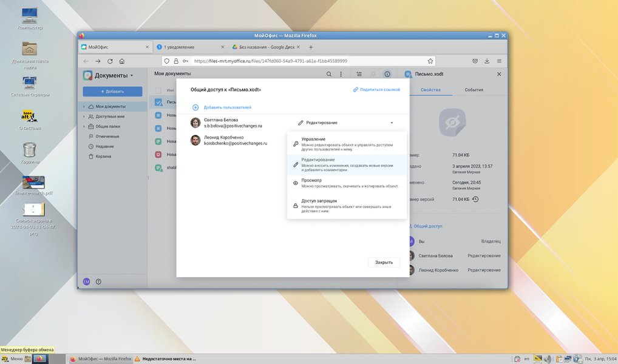Click the site security padlock icon
The width and height of the screenshot is (618, 364).
(x=176, y=61)
